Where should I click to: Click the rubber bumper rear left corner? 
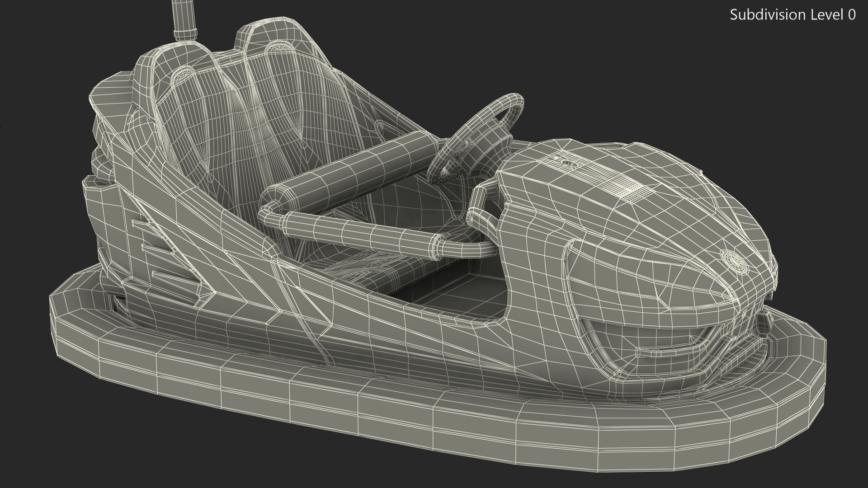pos(59,325)
